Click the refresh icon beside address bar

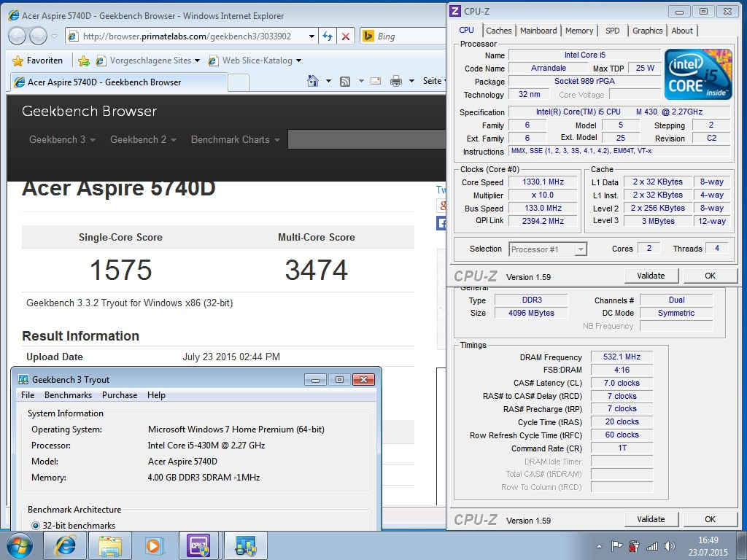pyautogui.click(x=328, y=36)
